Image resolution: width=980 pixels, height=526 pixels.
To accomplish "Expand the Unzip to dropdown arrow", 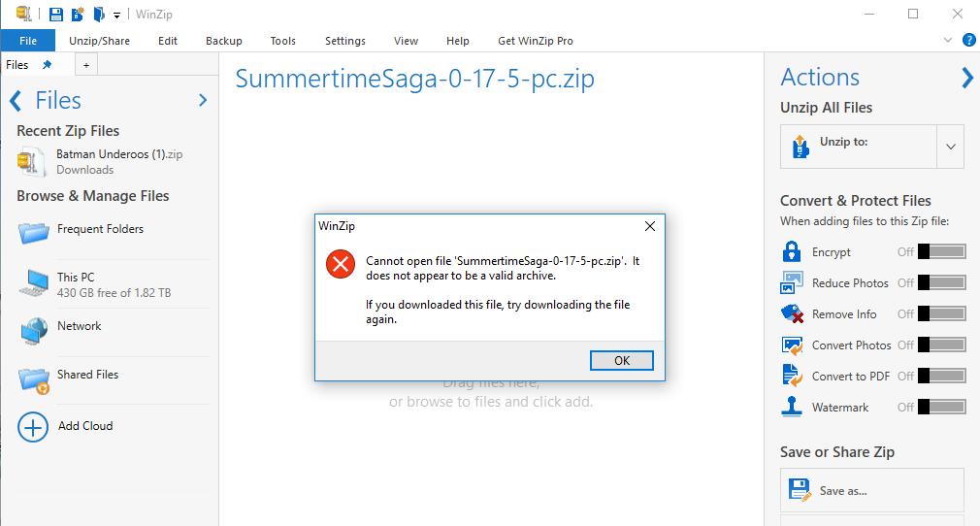I will [x=951, y=147].
